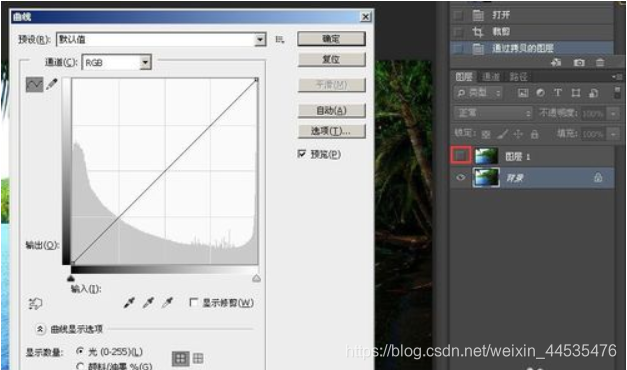Viewport: 627px width, 370px height.
Task: Click the history panel trash icon
Action: click(600, 62)
